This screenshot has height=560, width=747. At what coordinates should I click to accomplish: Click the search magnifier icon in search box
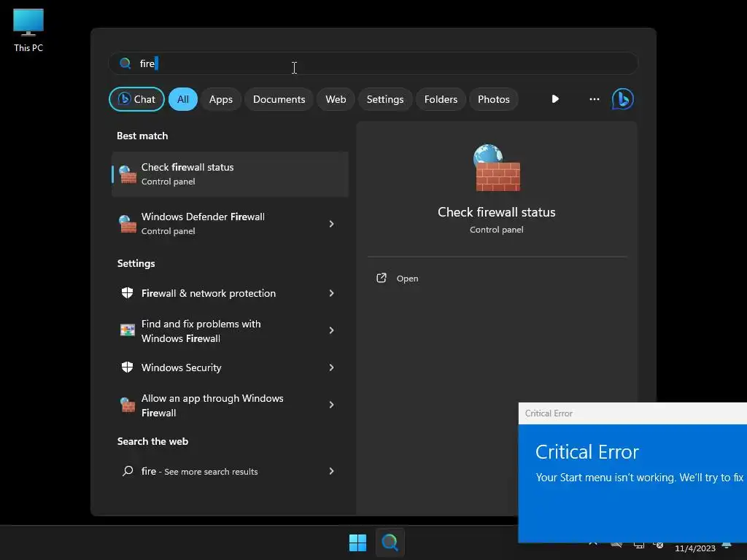pos(125,63)
